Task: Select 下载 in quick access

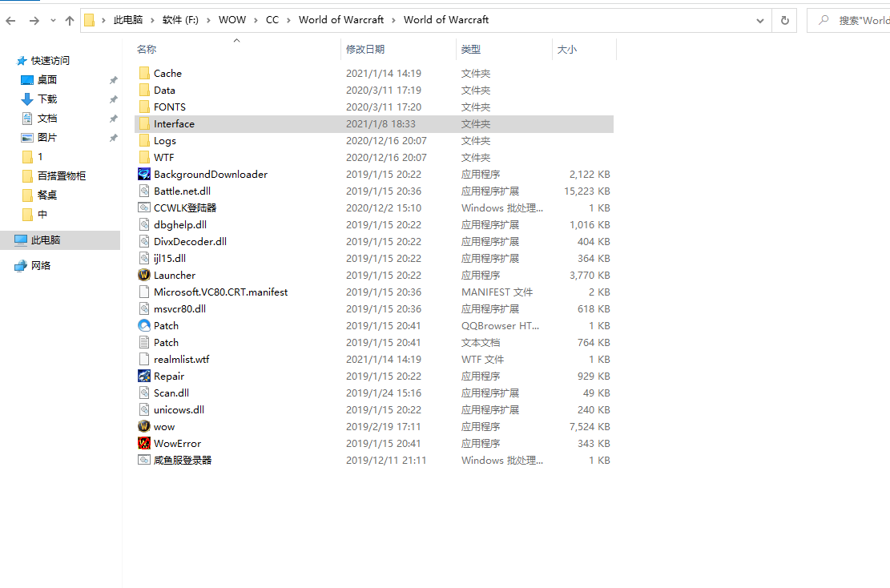Action: coord(47,99)
